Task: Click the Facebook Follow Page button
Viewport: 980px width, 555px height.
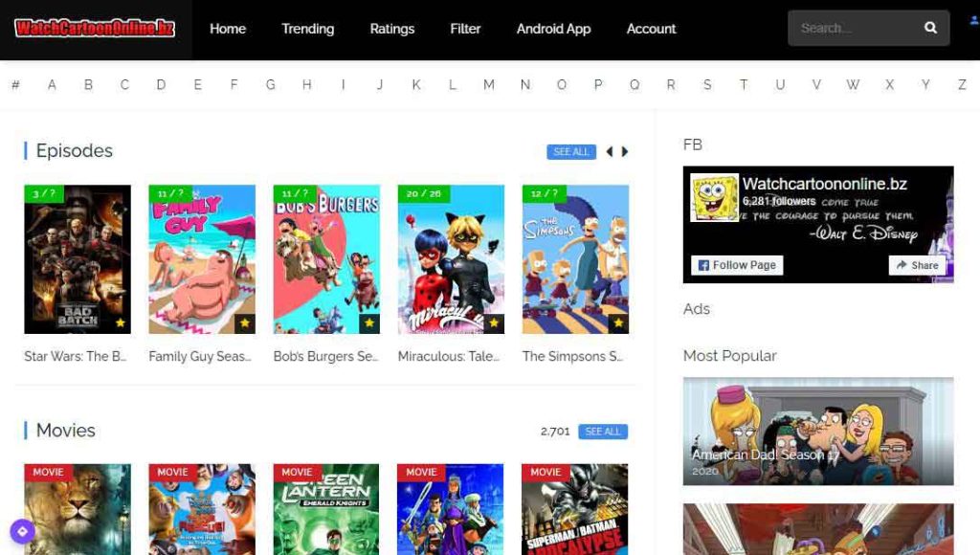Action: [737, 265]
